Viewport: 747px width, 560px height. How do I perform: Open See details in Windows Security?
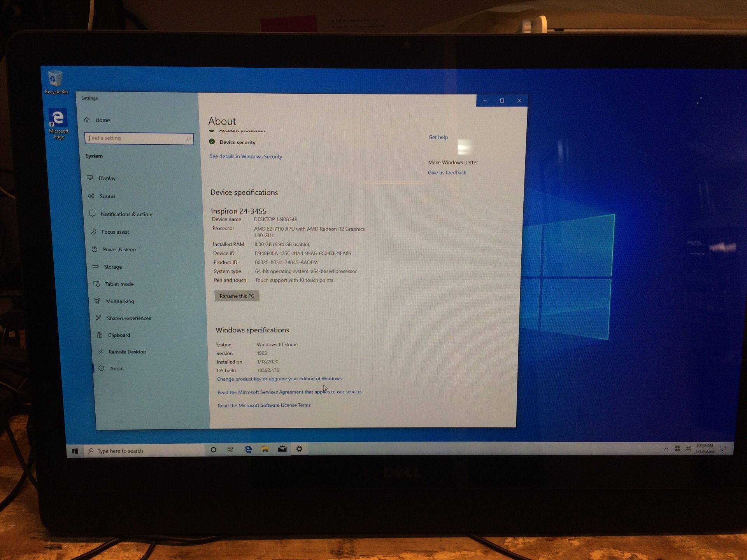pos(246,156)
